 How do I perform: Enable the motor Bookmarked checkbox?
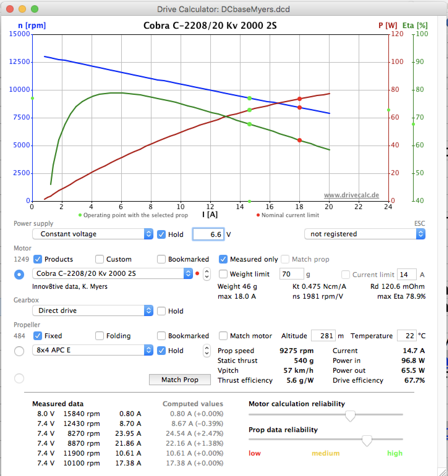pyautogui.click(x=161, y=259)
